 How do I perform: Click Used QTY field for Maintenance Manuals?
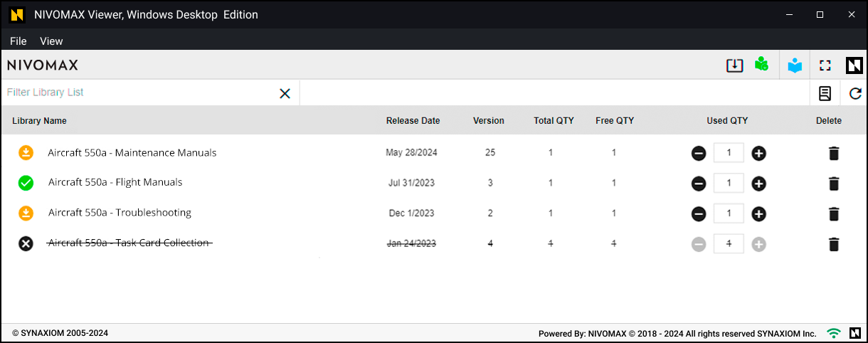tap(729, 153)
